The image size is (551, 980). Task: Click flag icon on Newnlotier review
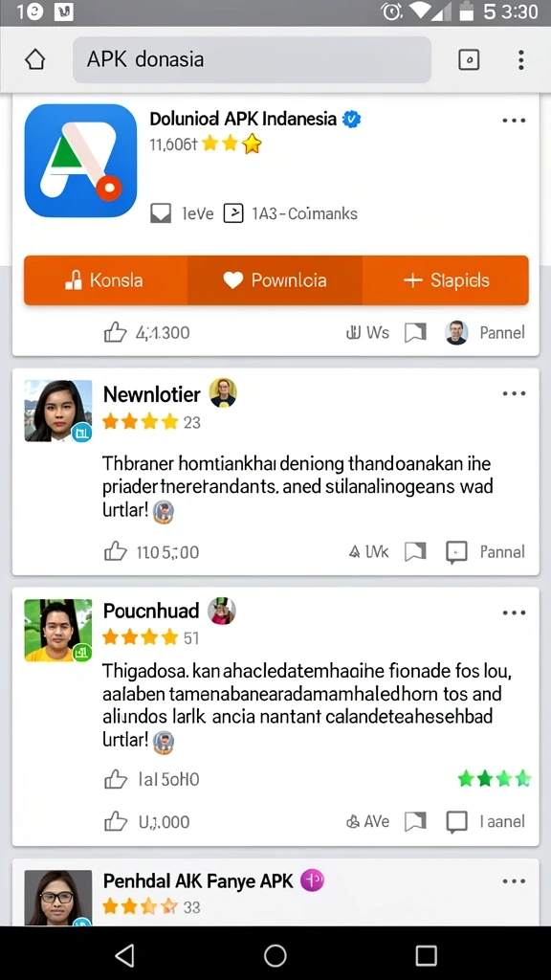pos(415,552)
